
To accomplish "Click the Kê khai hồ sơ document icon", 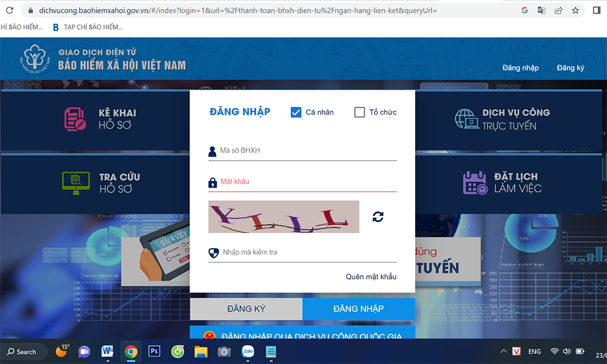I will pyautogui.click(x=75, y=119).
